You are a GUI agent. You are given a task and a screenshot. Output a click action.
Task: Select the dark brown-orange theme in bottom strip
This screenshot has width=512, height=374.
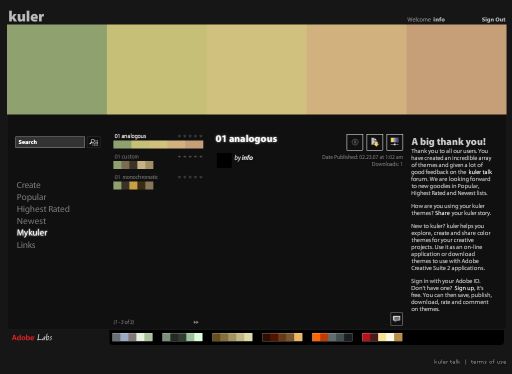282,337
